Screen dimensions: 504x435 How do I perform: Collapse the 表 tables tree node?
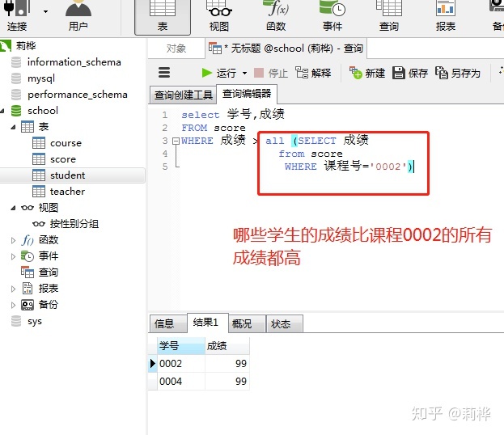[13, 127]
